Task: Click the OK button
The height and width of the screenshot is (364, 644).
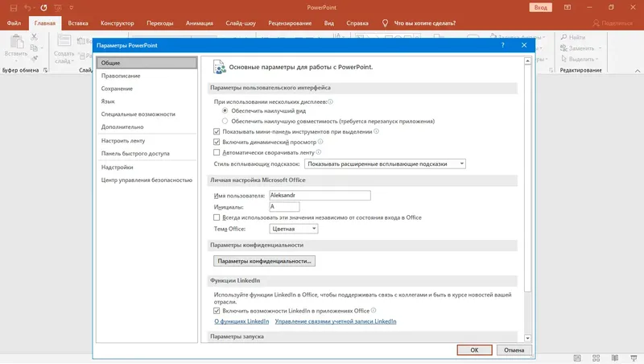Action: tap(474, 350)
